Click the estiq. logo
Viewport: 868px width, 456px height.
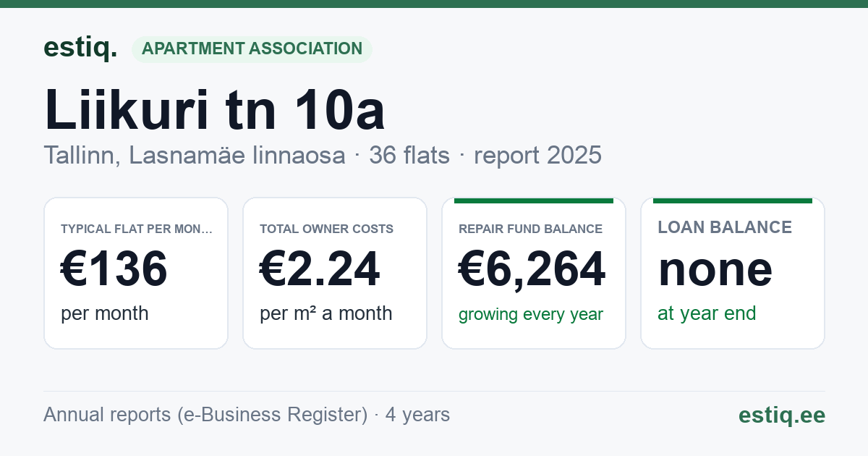click(x=80, y=48)
